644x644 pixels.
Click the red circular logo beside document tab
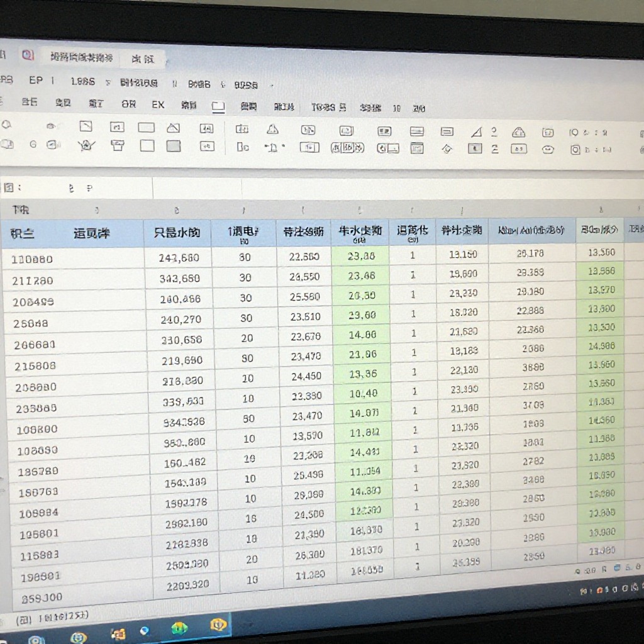click(28, 55)
